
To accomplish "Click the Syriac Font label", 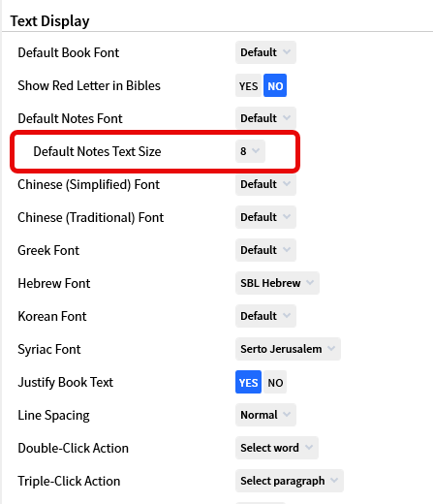I will click(x=49, y=350).
